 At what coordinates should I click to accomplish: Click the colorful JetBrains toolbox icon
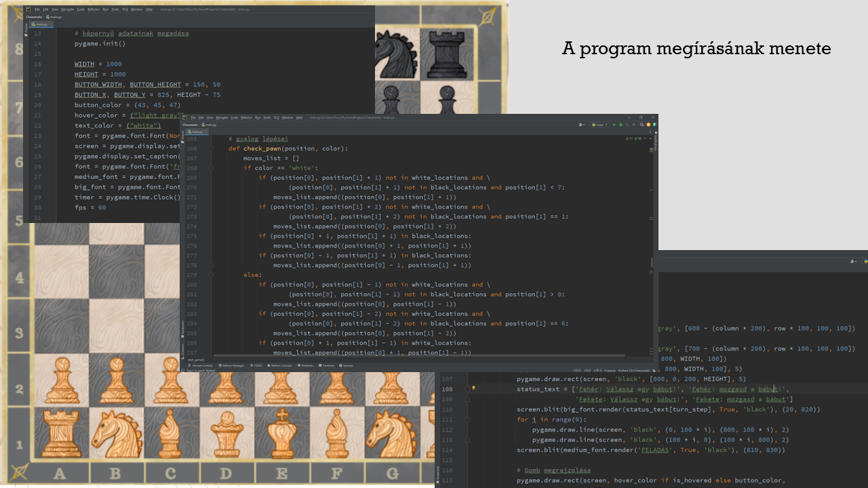point(654,125)
